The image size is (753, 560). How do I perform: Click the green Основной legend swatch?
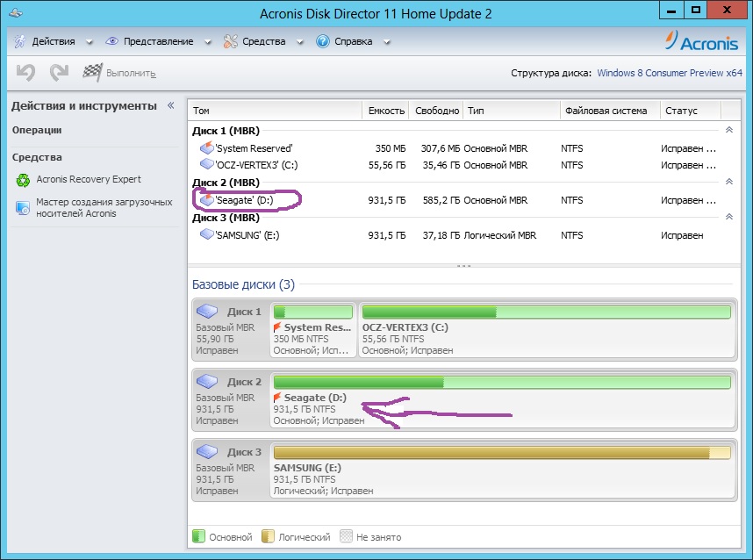pos(198,536)
